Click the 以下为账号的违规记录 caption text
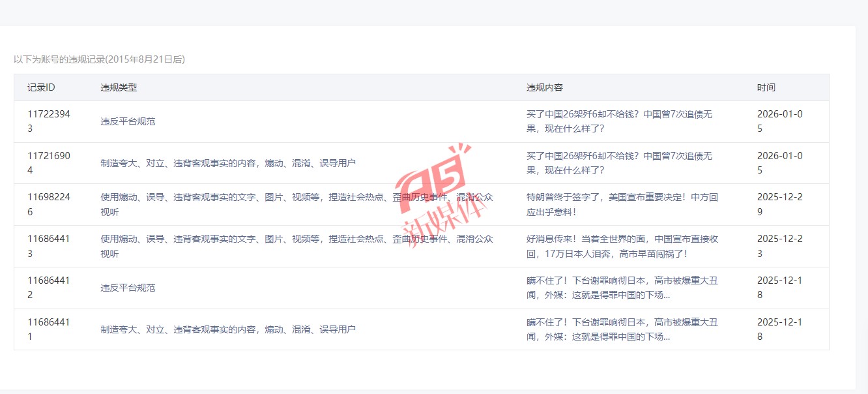This screenshot has width=868, height=394. (99, 59)
